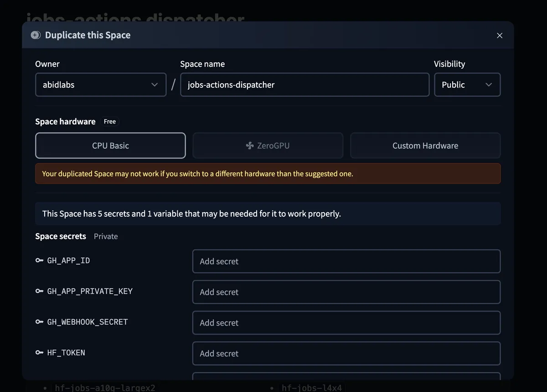Image resolution: width=547 pixels, height=392 pixels.
Task: Select CPU Basic hardware option
Action: point(110,146)
